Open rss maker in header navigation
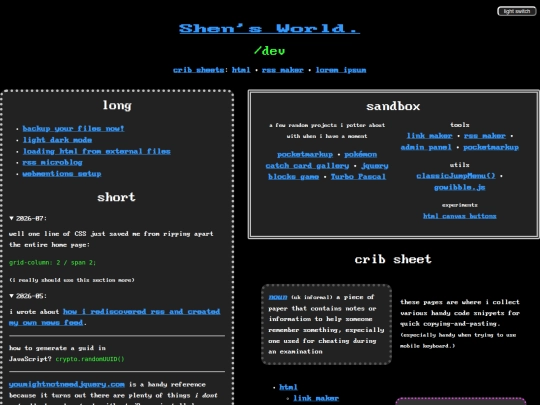This screenshot has height=405, width=540. [283, 70]
